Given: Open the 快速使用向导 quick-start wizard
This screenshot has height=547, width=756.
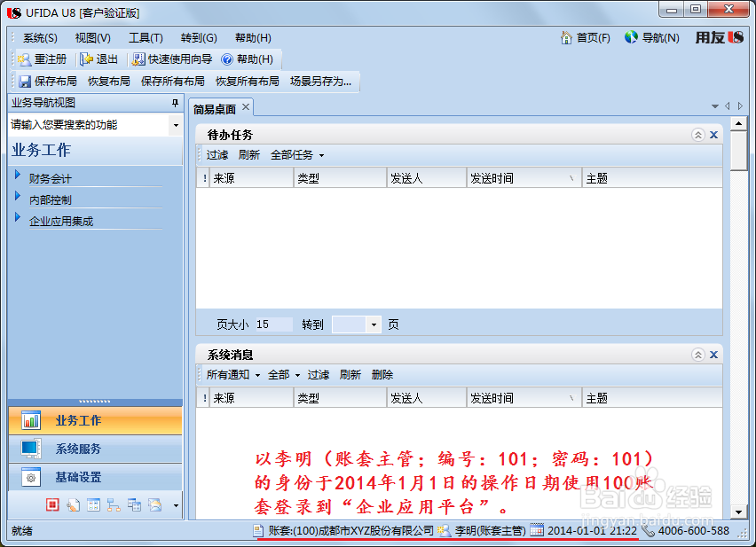Looking at the screenshot, I should tap(172, 59).
